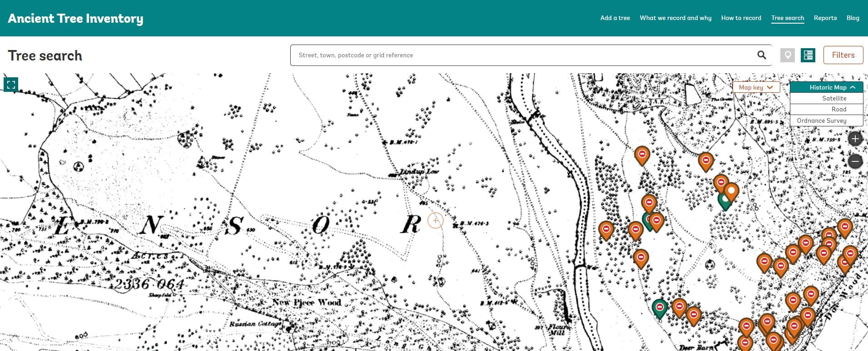Zoom in using the plus button
The height and width of the screenshot is (351, 868).
tap(855, 139)
